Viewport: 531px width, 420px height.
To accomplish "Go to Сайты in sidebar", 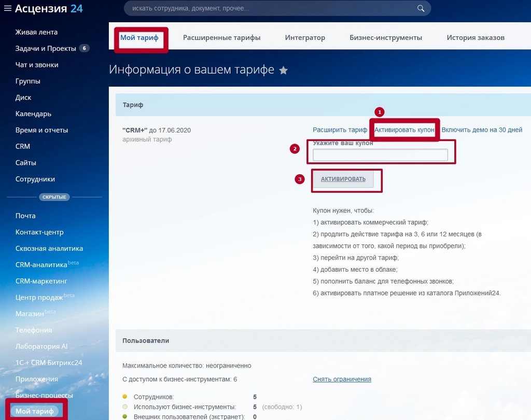I will (26, 163).
